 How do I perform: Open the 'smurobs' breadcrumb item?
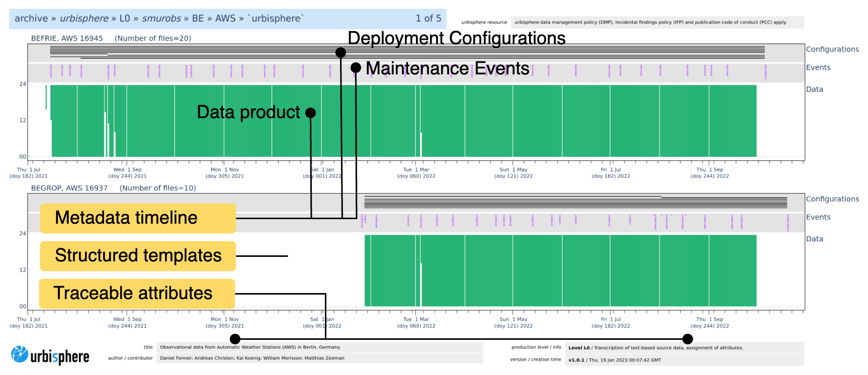point(161,19)
